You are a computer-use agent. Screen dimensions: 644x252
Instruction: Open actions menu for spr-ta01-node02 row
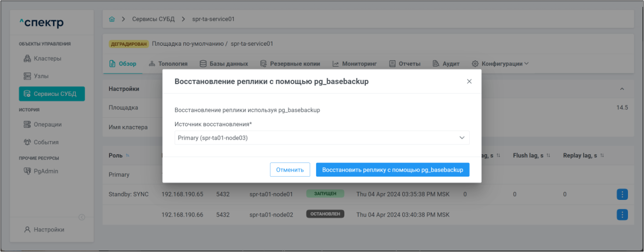click(622, 215)
